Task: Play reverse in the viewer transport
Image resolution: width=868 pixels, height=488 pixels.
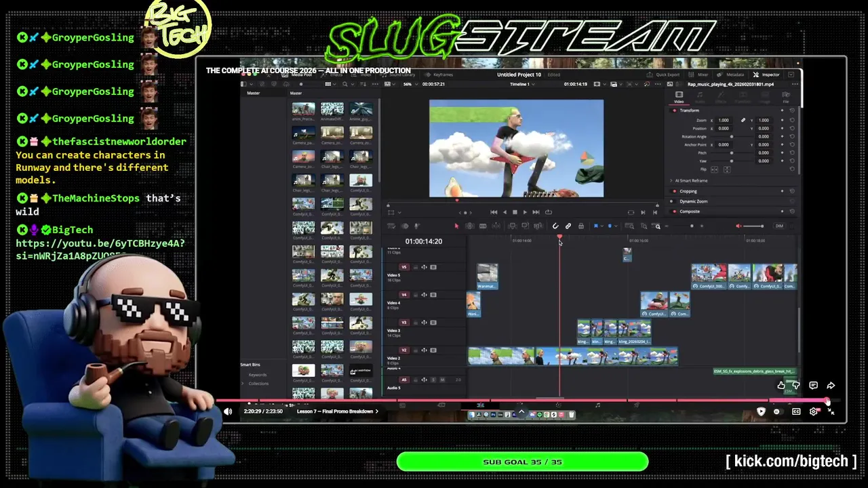Action: (505, 212)
